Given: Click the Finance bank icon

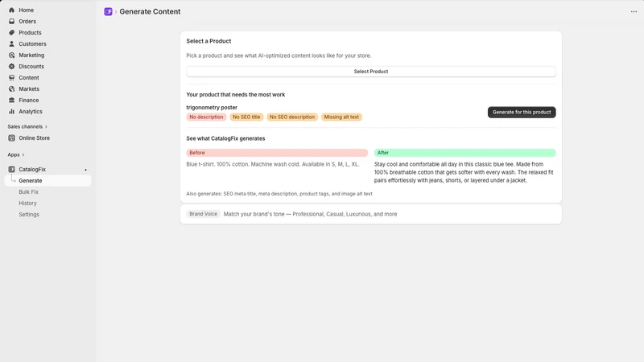Looking at the screenshot, I should tap(11, 100).
